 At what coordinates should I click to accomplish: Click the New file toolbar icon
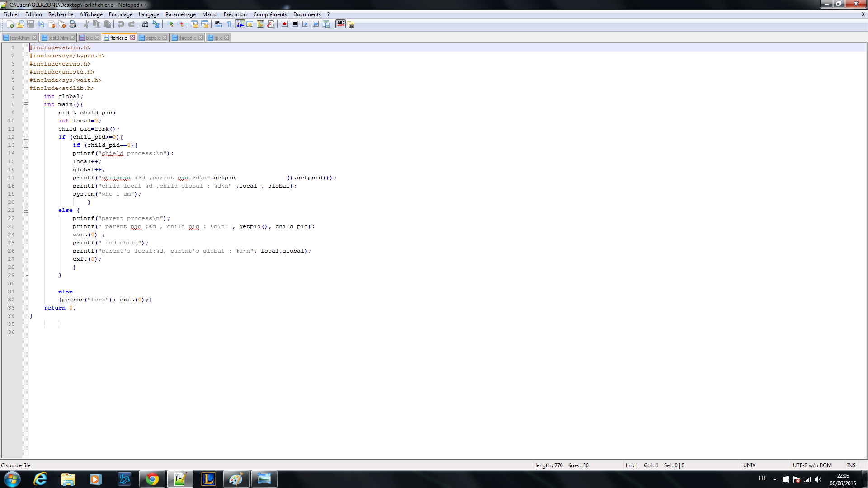pos(10,24)
